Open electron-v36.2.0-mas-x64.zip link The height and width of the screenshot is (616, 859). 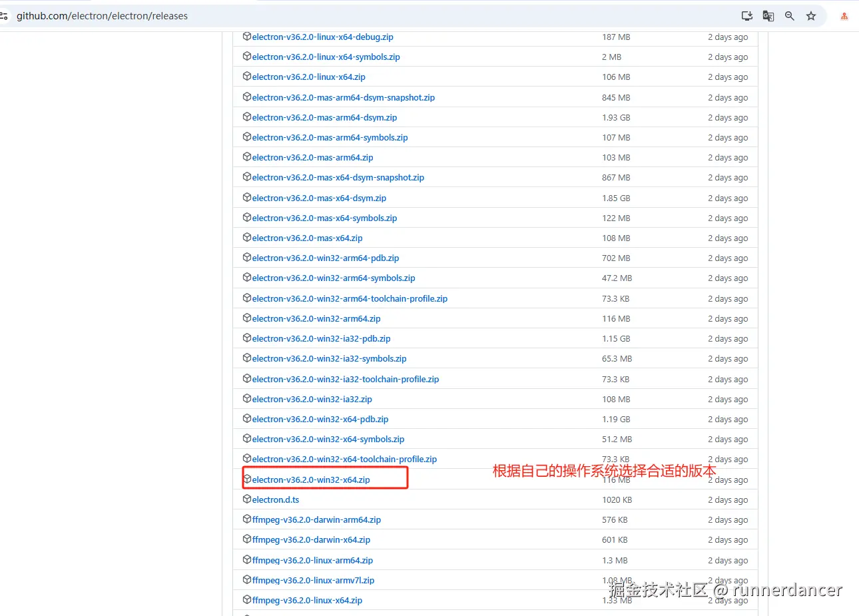[307, 238]
